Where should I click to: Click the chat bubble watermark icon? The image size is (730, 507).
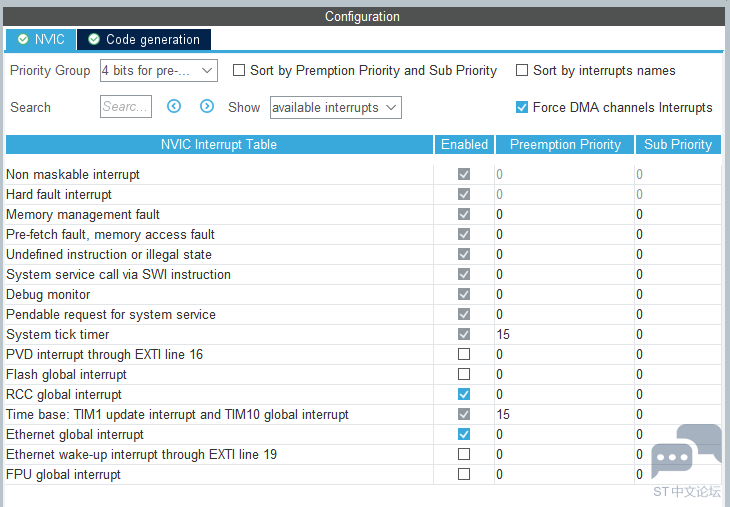tap(685, 452)
